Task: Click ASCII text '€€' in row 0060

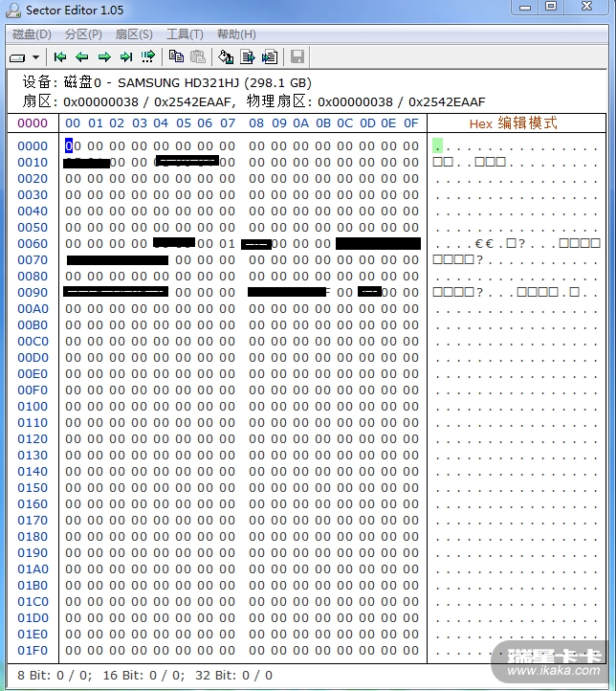Action: click(484, 244)
